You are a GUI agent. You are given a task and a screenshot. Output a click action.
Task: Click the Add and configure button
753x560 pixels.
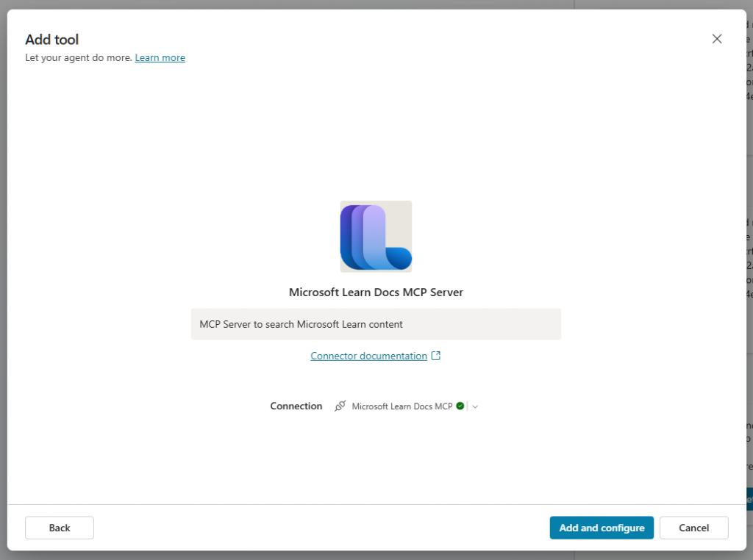coord(602,527)
